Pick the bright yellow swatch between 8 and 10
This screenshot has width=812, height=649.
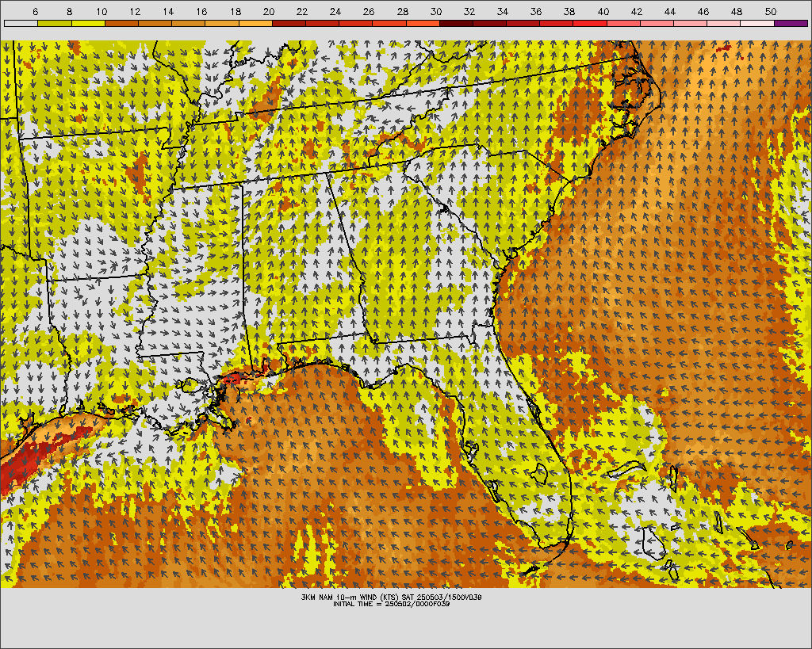coord(88,23)
